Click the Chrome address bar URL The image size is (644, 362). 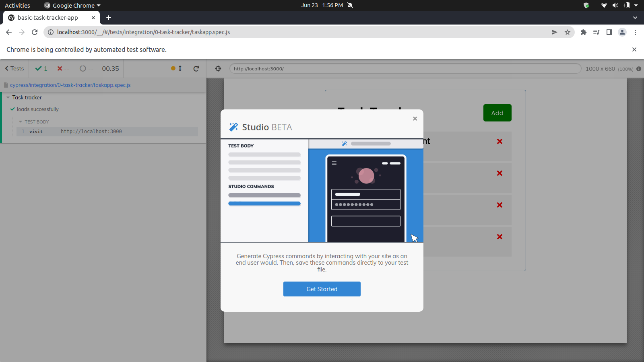(x=143, y=32)
